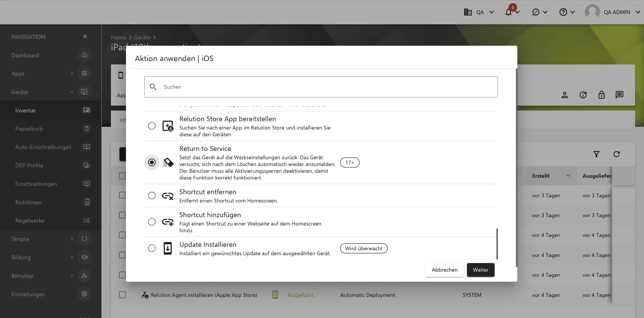Expand the Bildung navigation section
Screen dimensions: 644x318
pyautogui.click(x=72, y=257)
